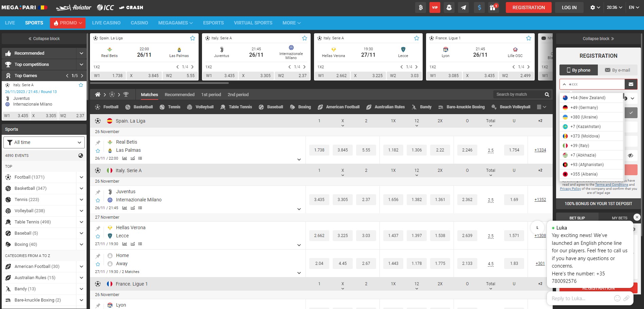
Task: Open the gift bonuses icon
Action: (x=493, y=7)
